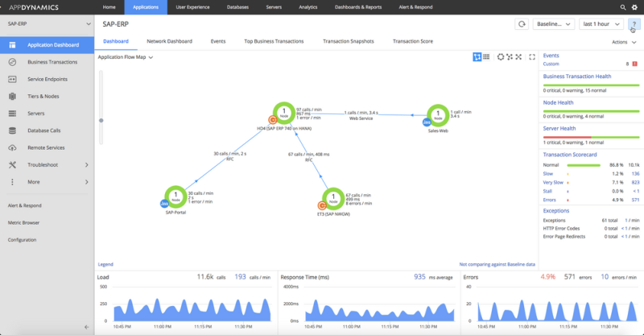Click the Troubleshoot tools icon
644x335 pixels.
click(x=12, y=165)
